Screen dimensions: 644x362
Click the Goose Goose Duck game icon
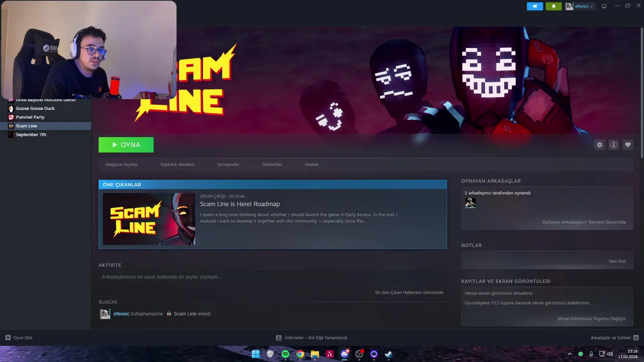11,109
